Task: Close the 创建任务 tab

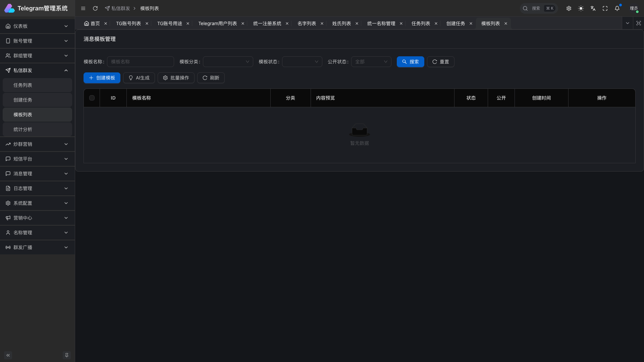Action: click(x=471, y=23)
